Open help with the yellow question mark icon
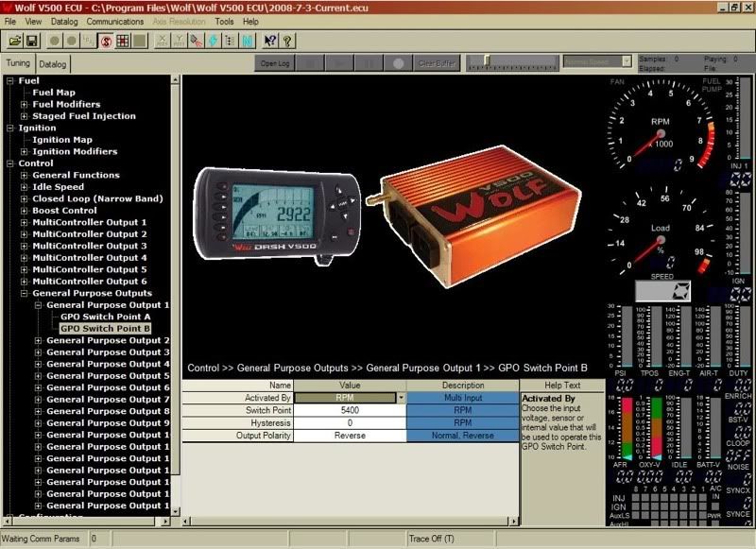This screenshot has height=549, width=756. point(287,41)
